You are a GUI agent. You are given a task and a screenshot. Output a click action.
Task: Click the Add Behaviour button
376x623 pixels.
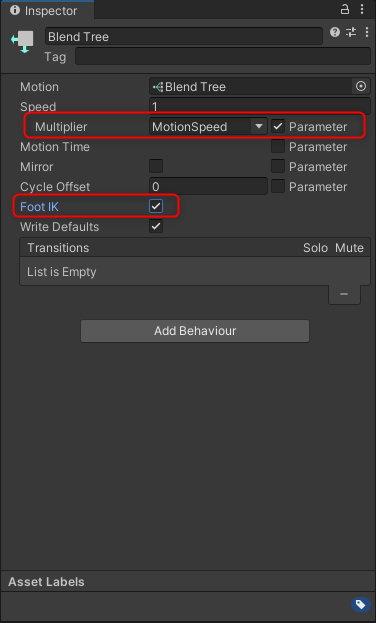click(x=195, y=331)
